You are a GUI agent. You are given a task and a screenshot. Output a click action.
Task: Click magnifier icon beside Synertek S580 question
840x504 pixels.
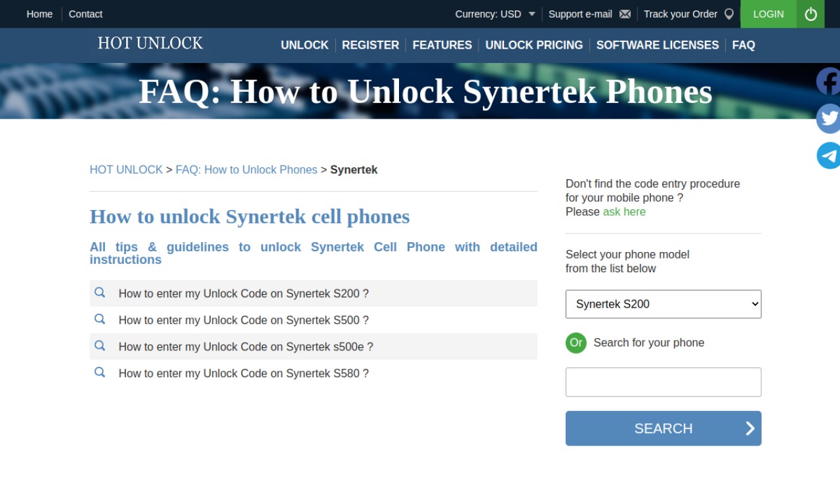tap(100, 372)
